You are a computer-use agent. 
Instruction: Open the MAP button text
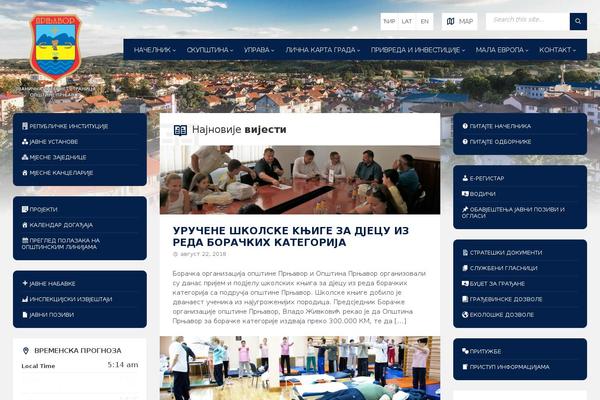466,21
